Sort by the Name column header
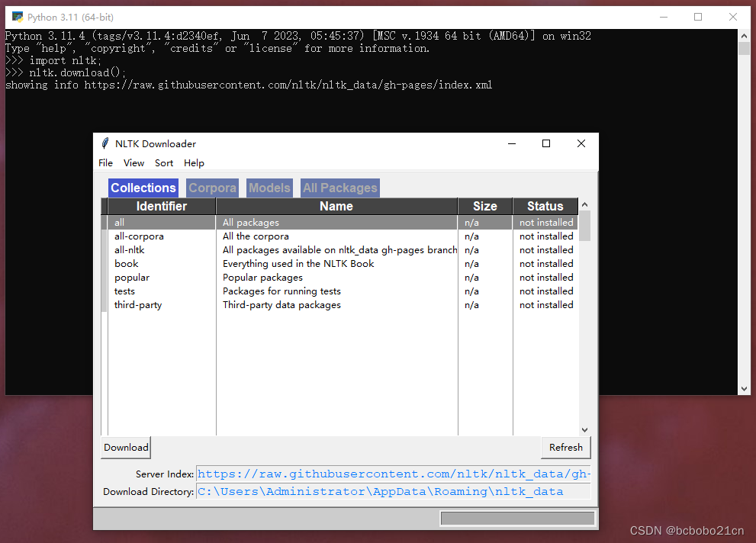Screen dimensions: 756x543 coord(336,206)
